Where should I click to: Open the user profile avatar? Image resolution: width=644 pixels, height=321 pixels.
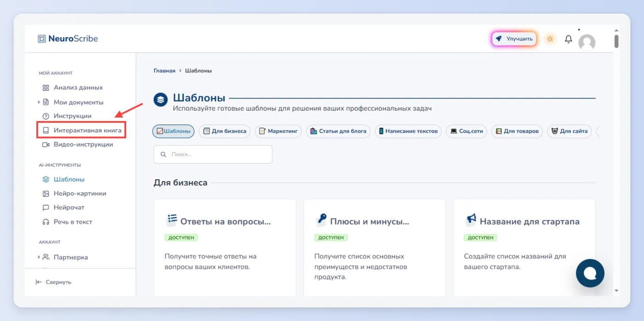click(x=586, y=42)
